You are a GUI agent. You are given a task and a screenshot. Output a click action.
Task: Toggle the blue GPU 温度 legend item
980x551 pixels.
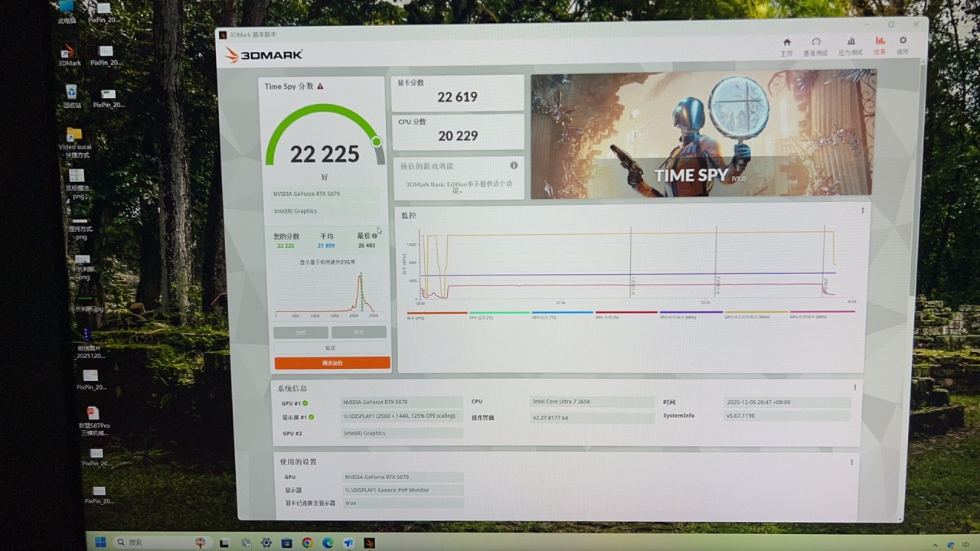coord(562,315)
